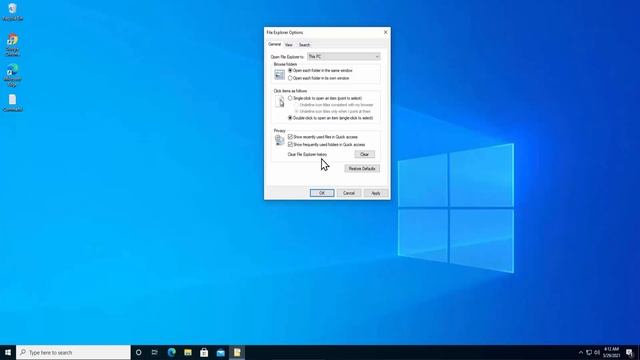Click the taskbar search box
640x360 pixels.
click(73, 352)
